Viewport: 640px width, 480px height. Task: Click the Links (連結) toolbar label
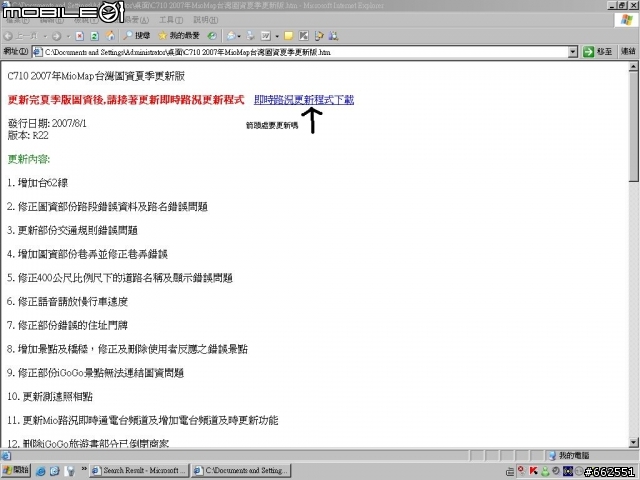click(x=628, y=51)
